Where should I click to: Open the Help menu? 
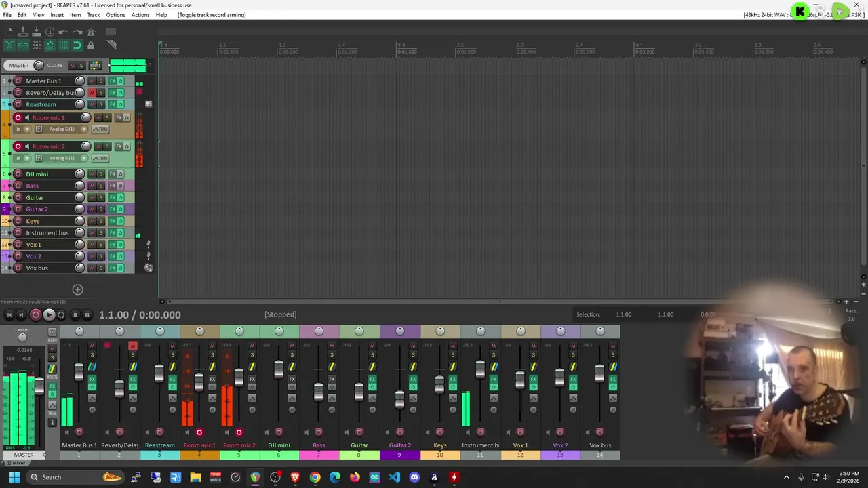click(x=161, y=15)
